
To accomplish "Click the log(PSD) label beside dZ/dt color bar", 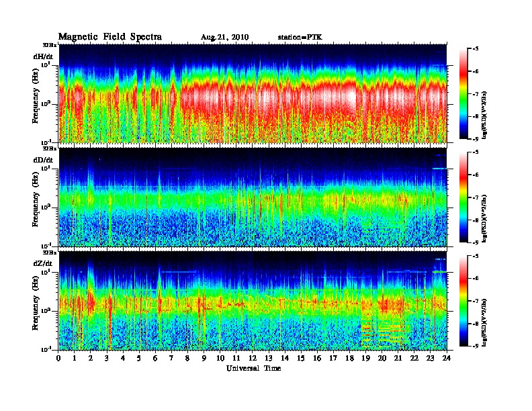I will coord(484,322).
